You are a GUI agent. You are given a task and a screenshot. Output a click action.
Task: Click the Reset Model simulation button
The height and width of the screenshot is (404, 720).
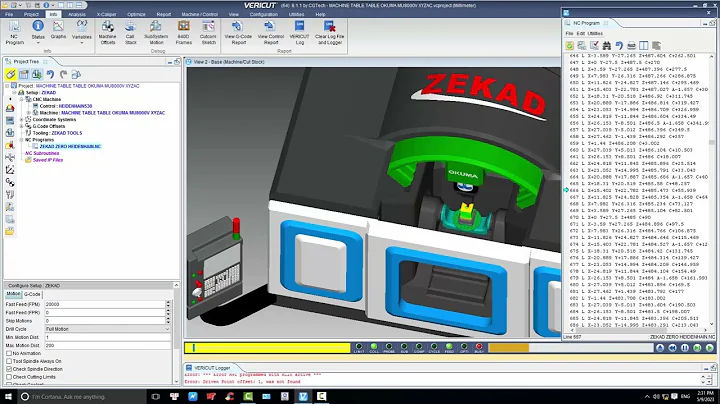[660, 348]
